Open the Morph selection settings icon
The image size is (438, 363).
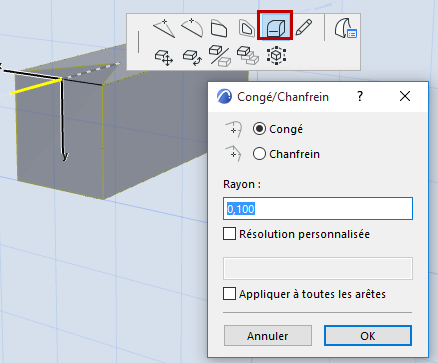pos(346,29)
